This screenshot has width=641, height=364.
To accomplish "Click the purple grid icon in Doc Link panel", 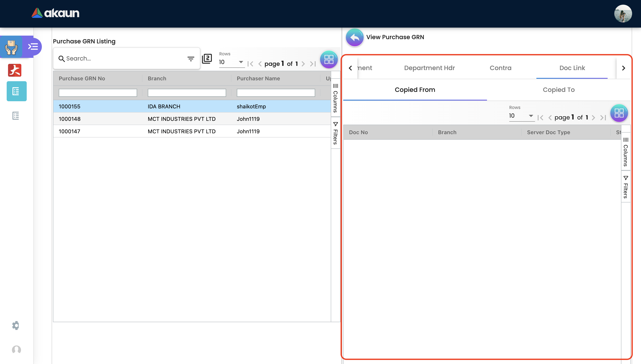I will pyautogui.click(x=619, y=113).
